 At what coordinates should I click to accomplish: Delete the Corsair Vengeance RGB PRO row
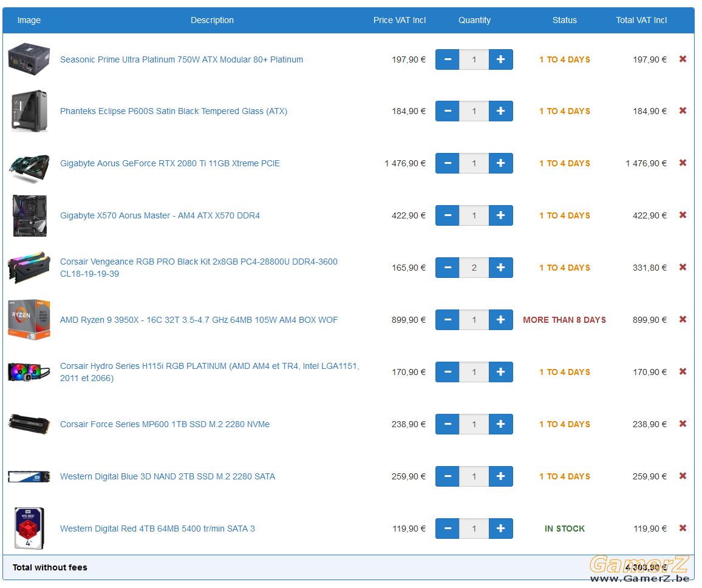pyautogui.click(x=683, y=267)
